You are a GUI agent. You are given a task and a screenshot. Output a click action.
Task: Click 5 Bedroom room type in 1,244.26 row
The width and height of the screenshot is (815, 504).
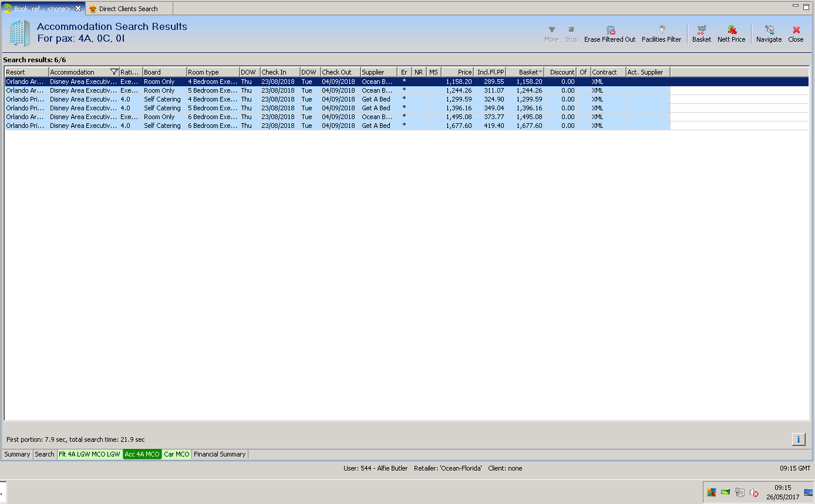pyautogui.click(x=213, y=90)
